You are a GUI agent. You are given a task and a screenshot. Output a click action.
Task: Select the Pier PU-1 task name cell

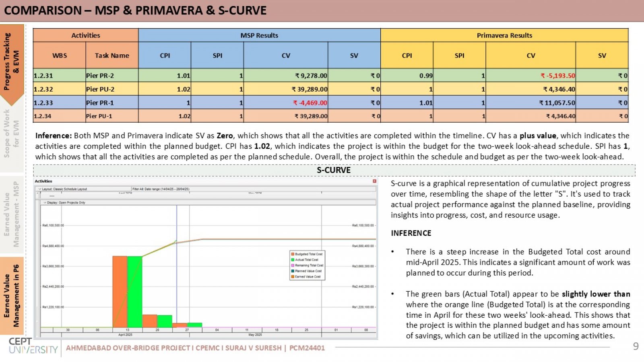click(x=112, y=116)
